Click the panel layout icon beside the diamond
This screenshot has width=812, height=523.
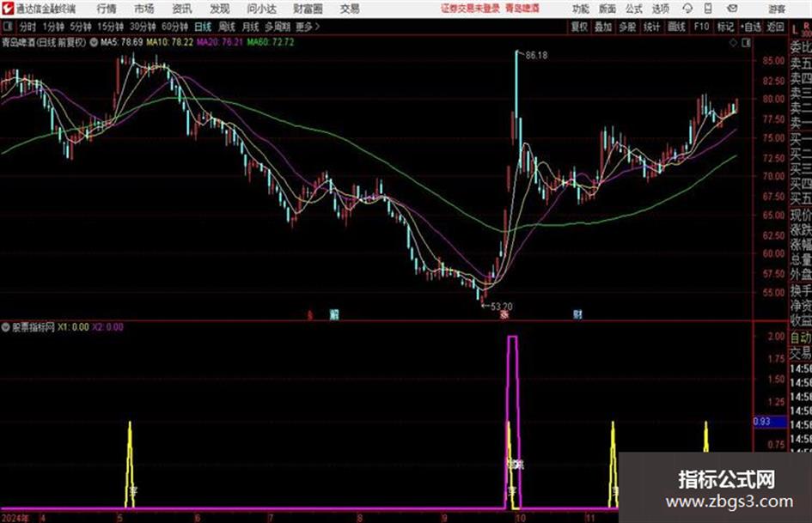click(746, 43)
